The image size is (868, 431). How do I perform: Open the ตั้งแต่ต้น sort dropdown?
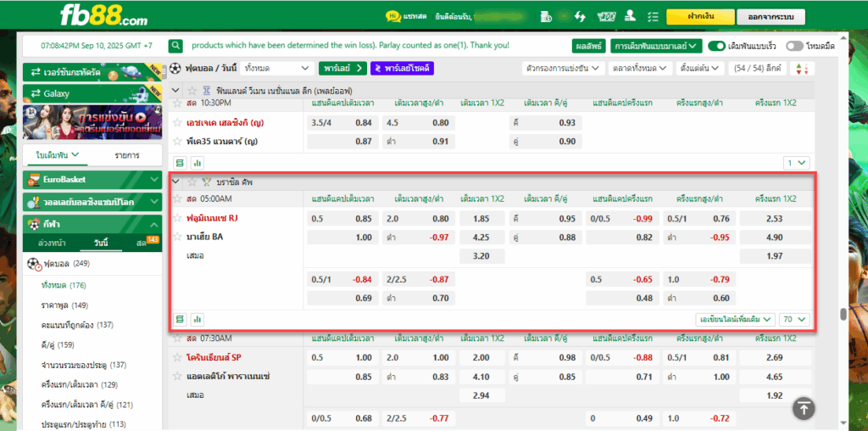coord(700,69)
